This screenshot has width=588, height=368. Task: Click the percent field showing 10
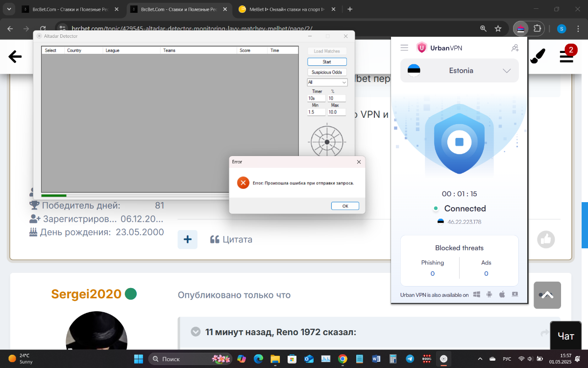(337, 98)
